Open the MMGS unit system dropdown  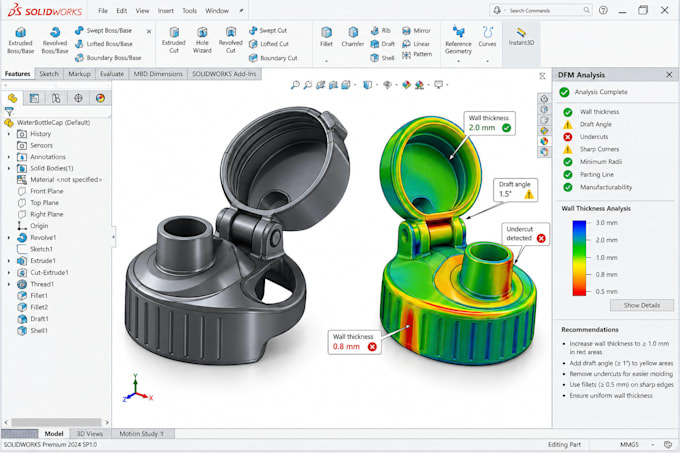pos(652,445)
